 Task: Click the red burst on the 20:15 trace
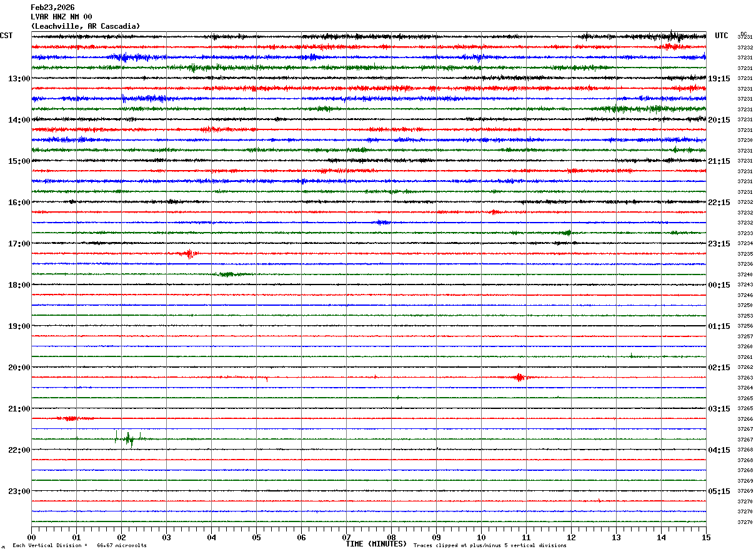click(x=519, y=377)
